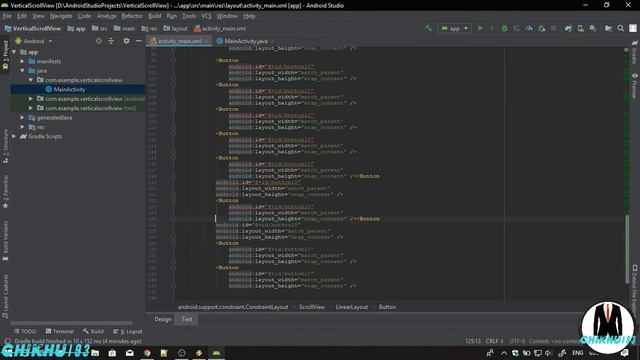Image resolution: width=640 pixels, height=360 pixels.
Task: Open the Layout Captures tool window strip
Action: 5,296
